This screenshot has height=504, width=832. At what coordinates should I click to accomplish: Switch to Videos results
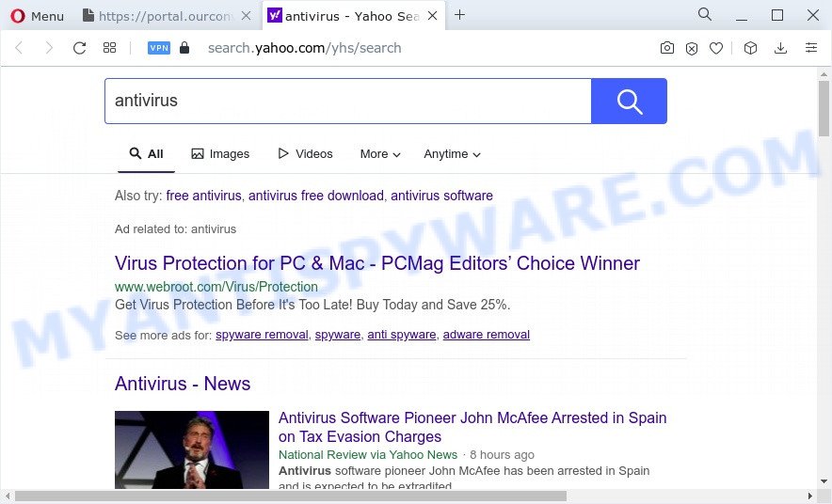click(x=306, y=154)
